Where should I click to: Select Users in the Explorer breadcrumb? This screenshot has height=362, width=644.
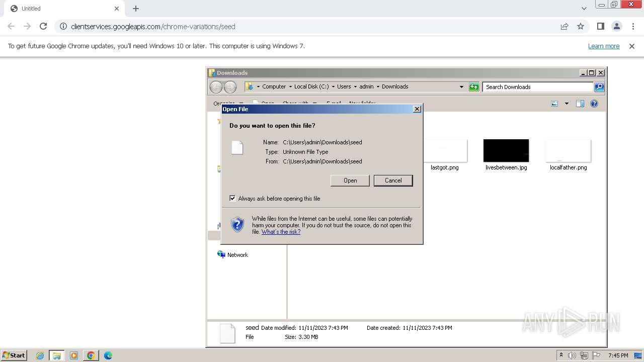[x=344, y=86]
